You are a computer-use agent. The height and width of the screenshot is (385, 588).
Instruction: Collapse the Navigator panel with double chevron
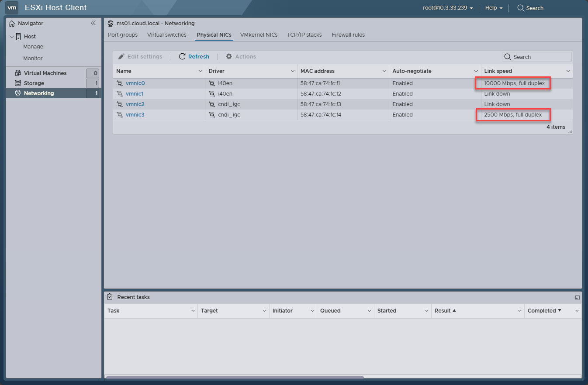pyautogui.click(x=93, y=23)
